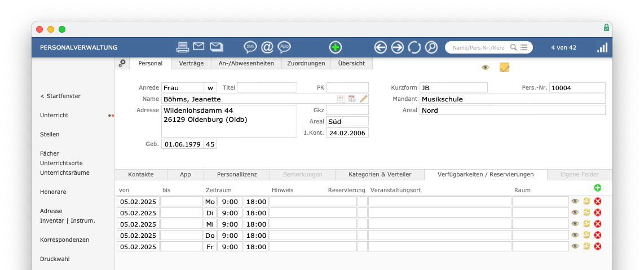Click the Kurzform field containing JB
The height and width of the screenshot is (270, 644).
[x=454, y=87]
